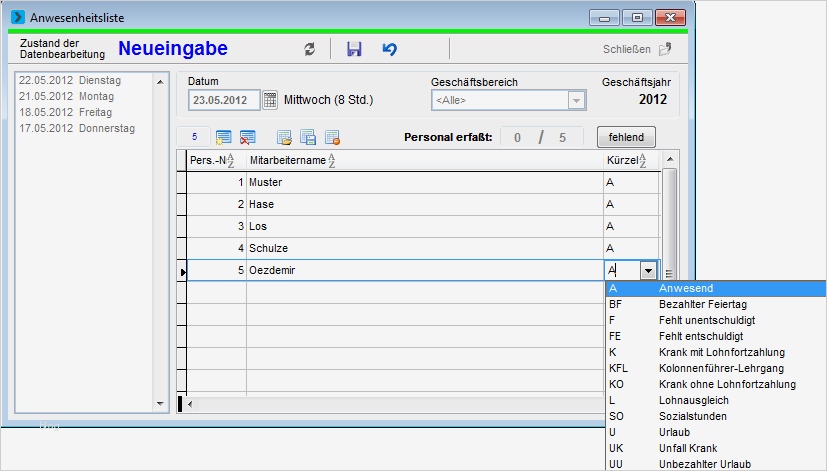
Task: Click the row selector arrow for Oezdemir
Action: 182,271
